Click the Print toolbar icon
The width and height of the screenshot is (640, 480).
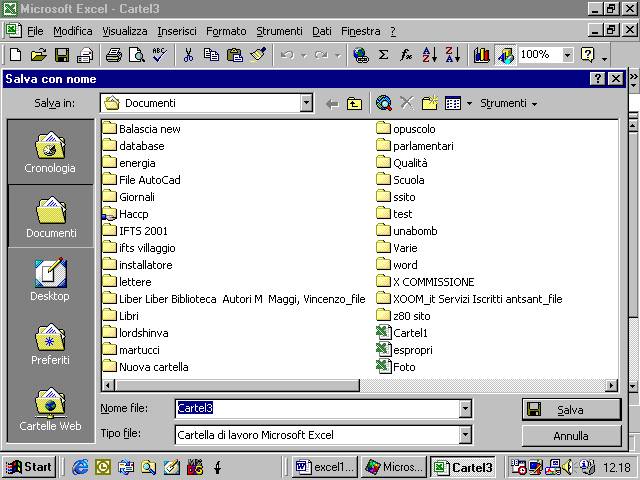(114, 55)
